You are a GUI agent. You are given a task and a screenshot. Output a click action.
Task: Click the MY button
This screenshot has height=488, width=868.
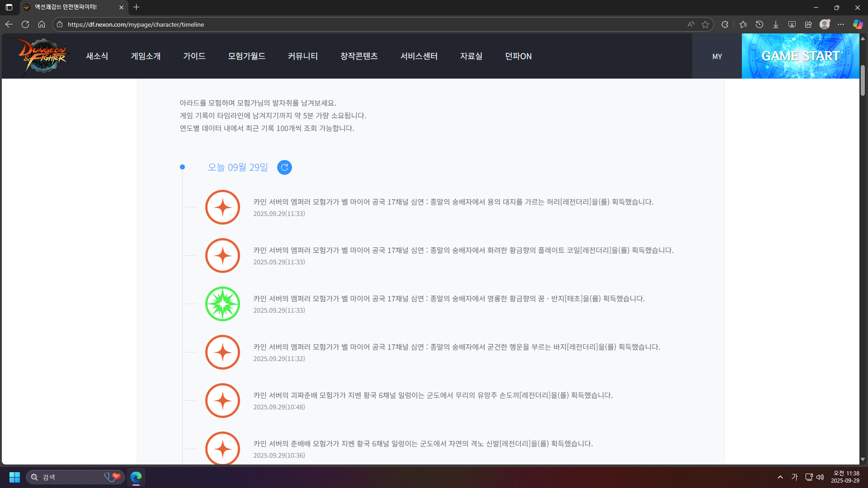coord(717,56)
